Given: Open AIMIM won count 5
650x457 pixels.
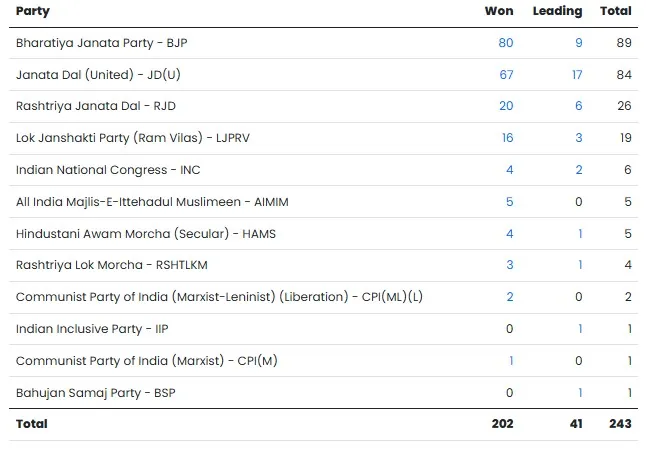Looking at the screenshot, I should point(509,202).
